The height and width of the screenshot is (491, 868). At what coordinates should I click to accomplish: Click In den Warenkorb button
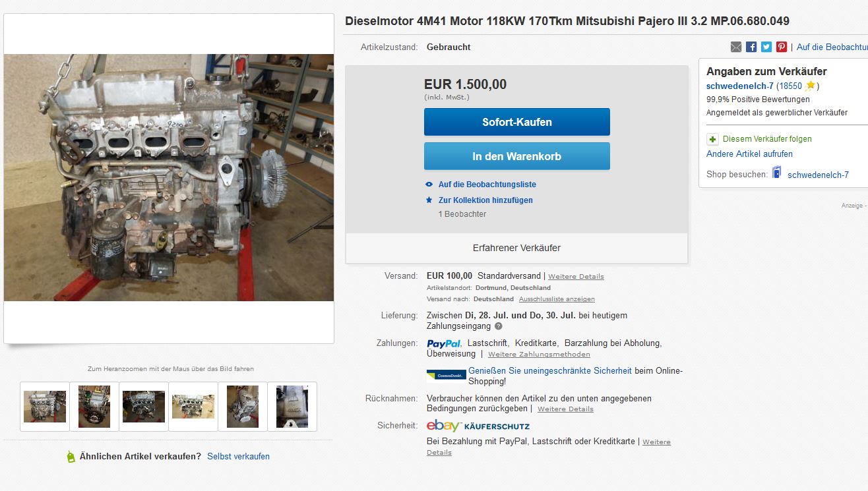517,156
